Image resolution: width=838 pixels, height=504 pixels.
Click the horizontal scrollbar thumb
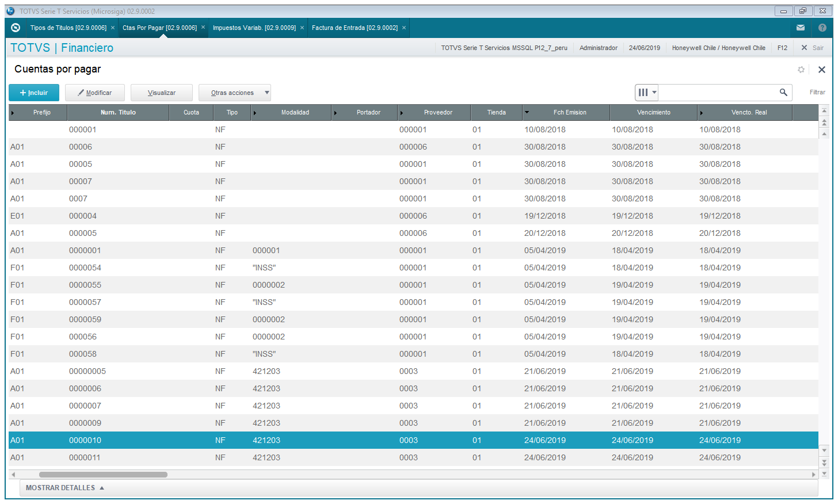[x=103, y=475]
